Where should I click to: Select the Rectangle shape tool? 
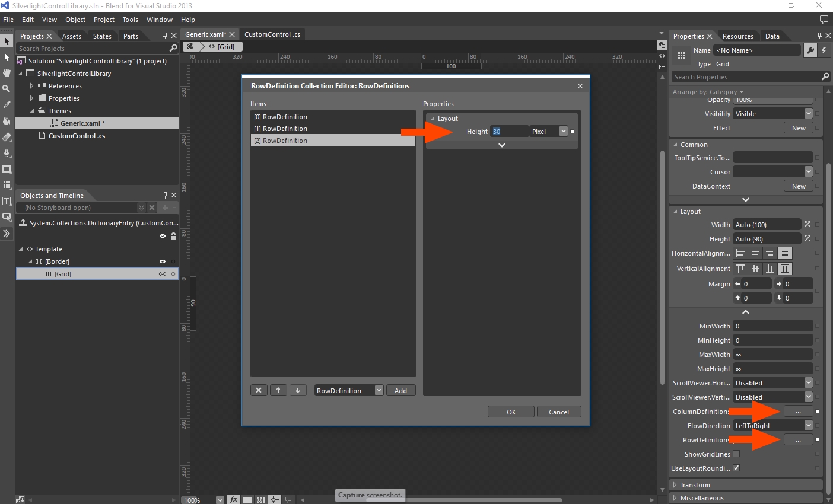[x=7, y=170]
